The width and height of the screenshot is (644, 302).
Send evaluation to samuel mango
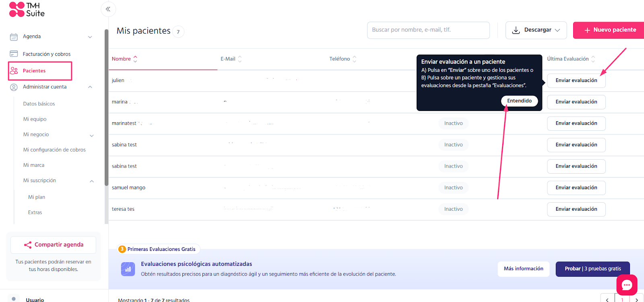point(576,188)
